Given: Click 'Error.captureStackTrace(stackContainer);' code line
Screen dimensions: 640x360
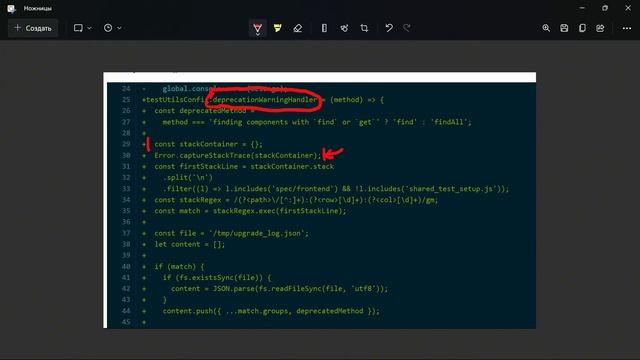Looking at the screenshot, I should pyautogui.click(x=238, y=156).
